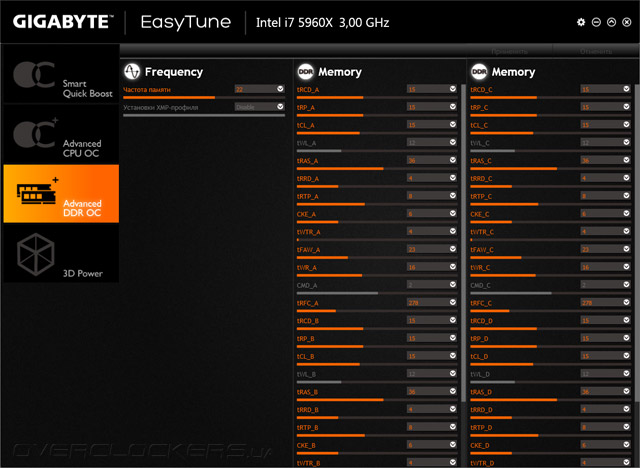
Task: Expand the tFAW_C dropdown arrow
Action: (627, 248)
